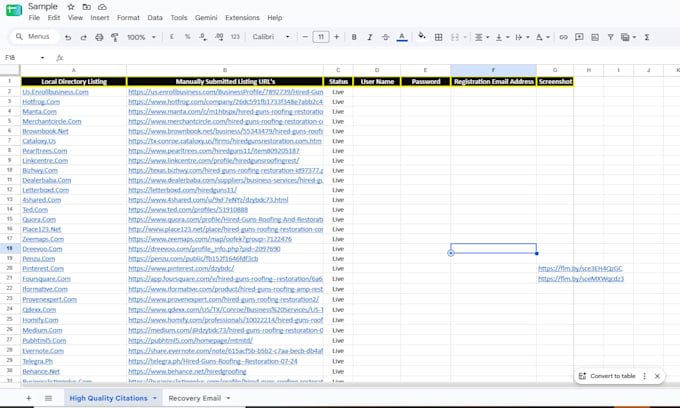
Task: Open more number formats 123
Action: [235, 37]
